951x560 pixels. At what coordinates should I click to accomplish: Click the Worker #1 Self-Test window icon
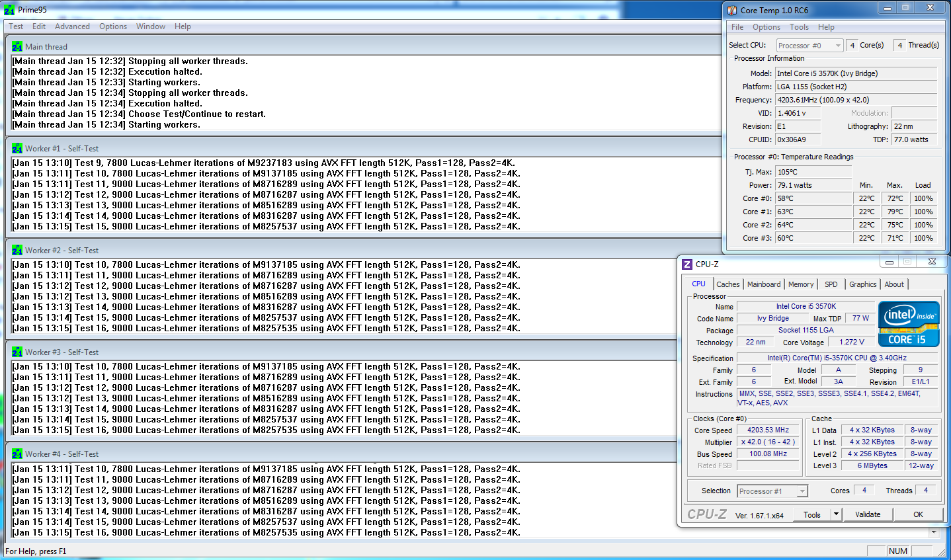point(17,148)
